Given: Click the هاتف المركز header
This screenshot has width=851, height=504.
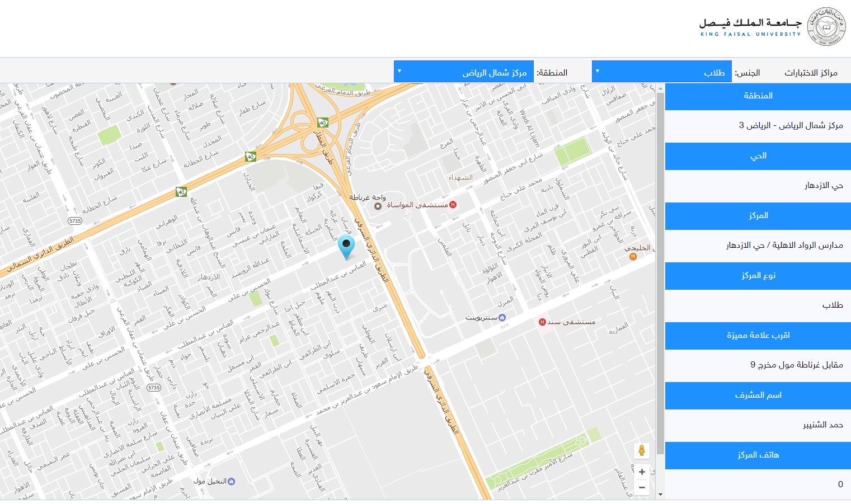Looking at the screenshot, I should pyautogui.click(x=758, y=455).
